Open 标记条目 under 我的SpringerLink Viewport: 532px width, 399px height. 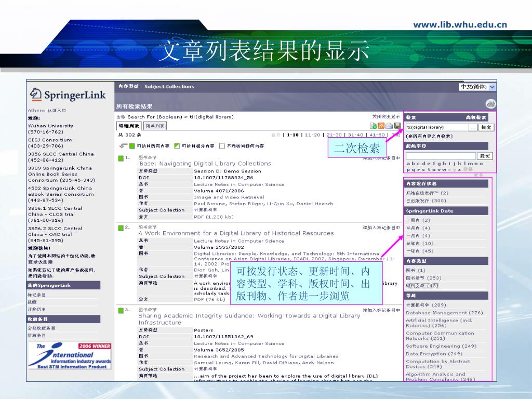click(37, 295)
